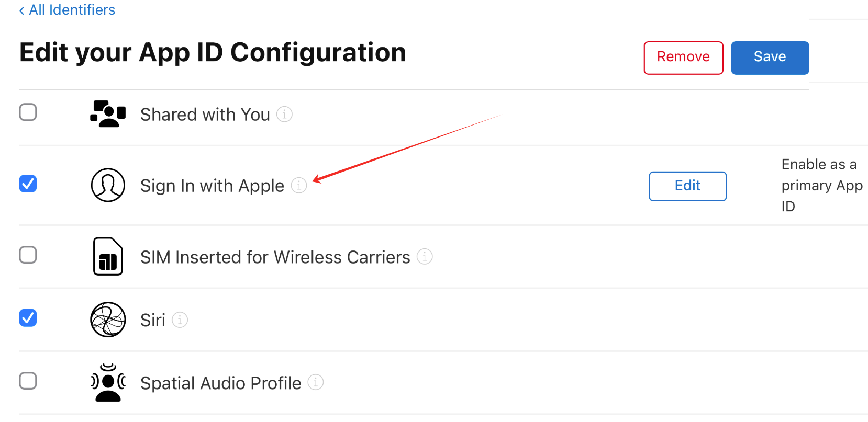Enable the Shared with You checkbox
Image resolution: width=868 pixels, height=422 pixels.
tap(28, 112)
